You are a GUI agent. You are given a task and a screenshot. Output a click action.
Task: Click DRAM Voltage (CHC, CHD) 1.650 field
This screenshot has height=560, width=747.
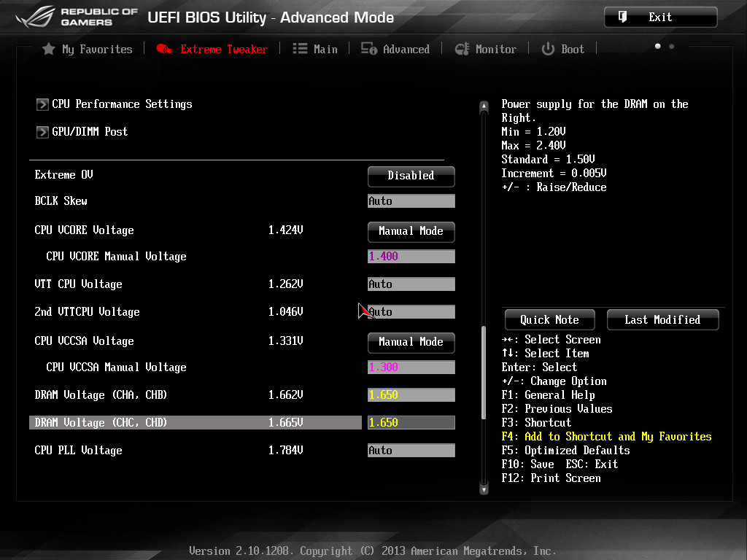(411, 422)
